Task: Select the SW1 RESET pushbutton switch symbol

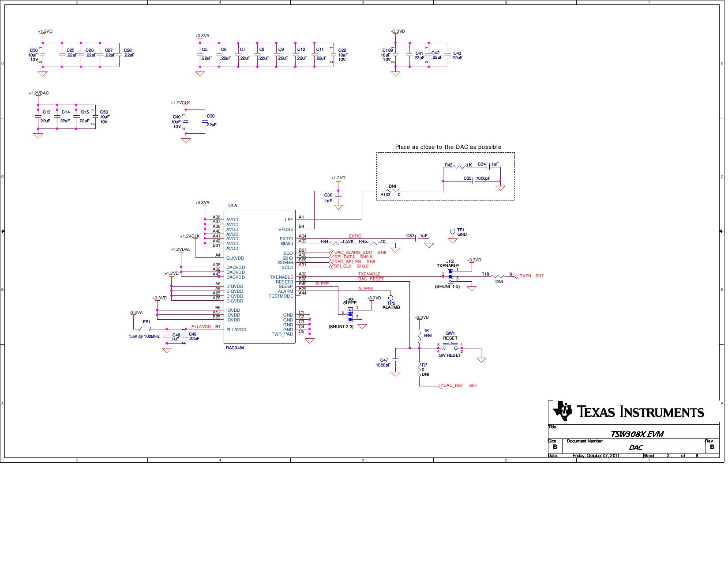Action: [450, 346]
